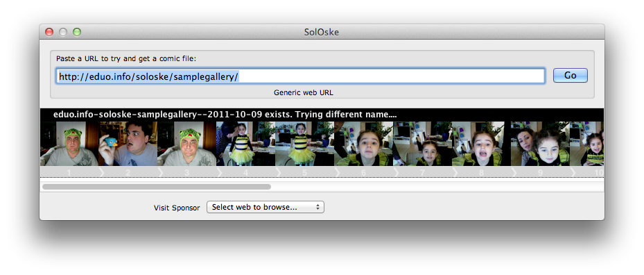Select thumbnail number 8

click(481, 144)
